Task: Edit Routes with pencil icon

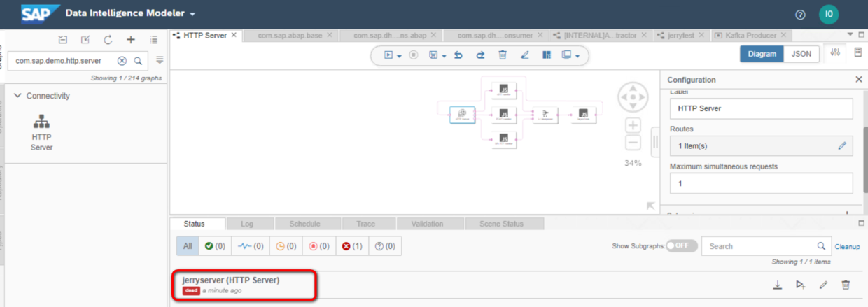Action: click(x=842, y=145)
